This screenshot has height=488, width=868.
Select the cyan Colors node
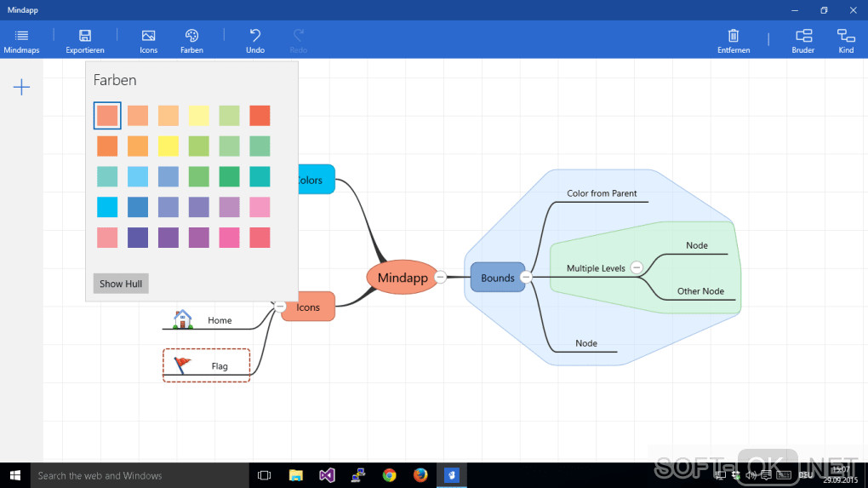pos(317,180)
